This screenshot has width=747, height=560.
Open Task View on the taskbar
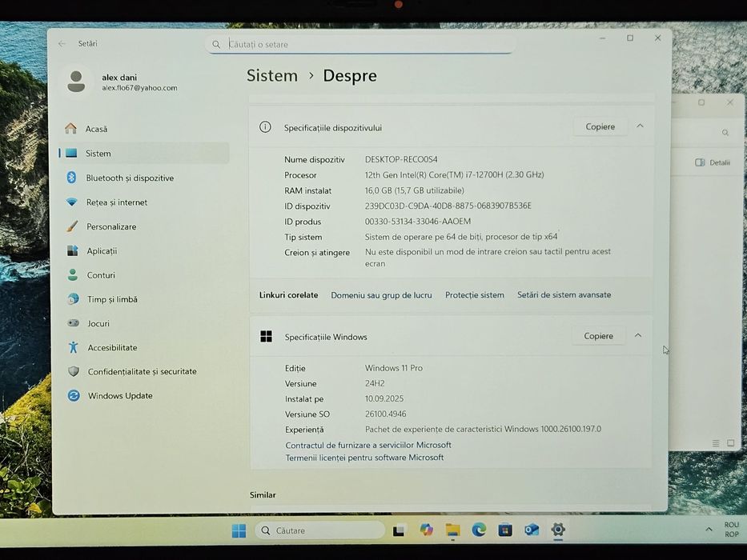point(399,530)
